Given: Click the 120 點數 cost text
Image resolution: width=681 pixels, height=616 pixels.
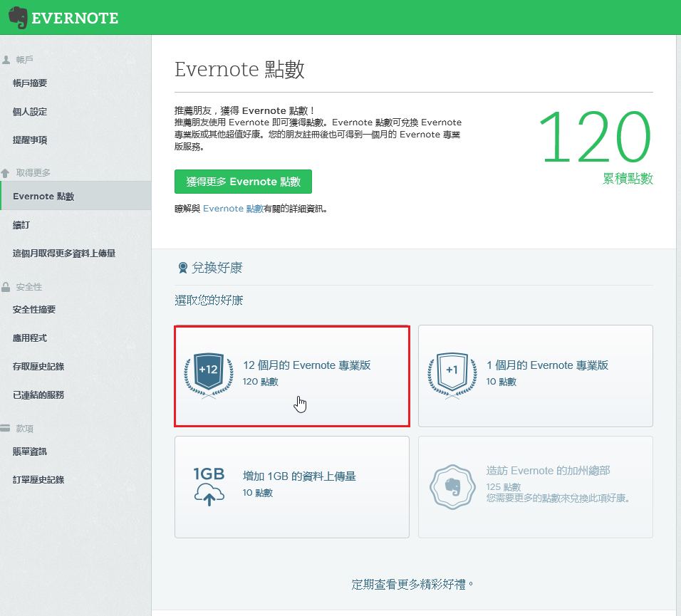Looking at the screenshot, I should tap(261, 382).
